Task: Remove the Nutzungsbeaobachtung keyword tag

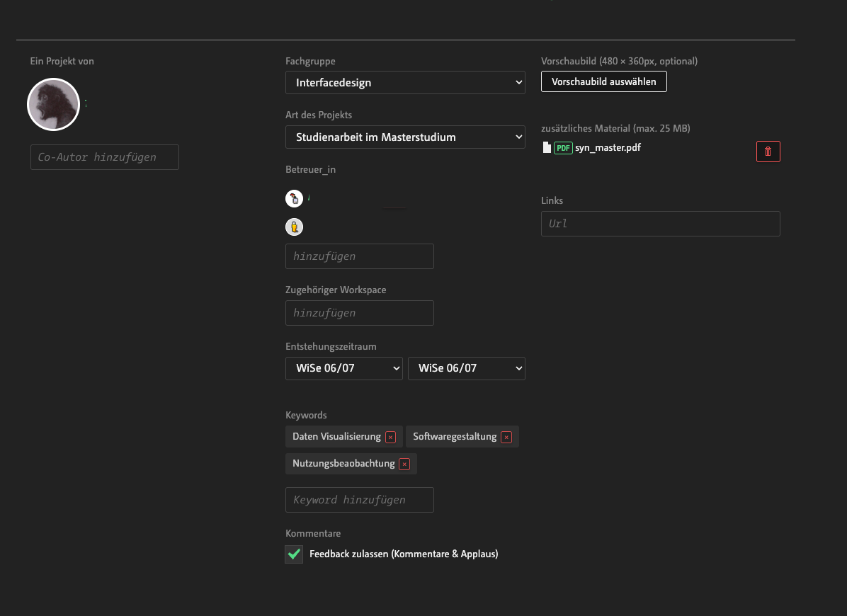Action: point(404,464)
